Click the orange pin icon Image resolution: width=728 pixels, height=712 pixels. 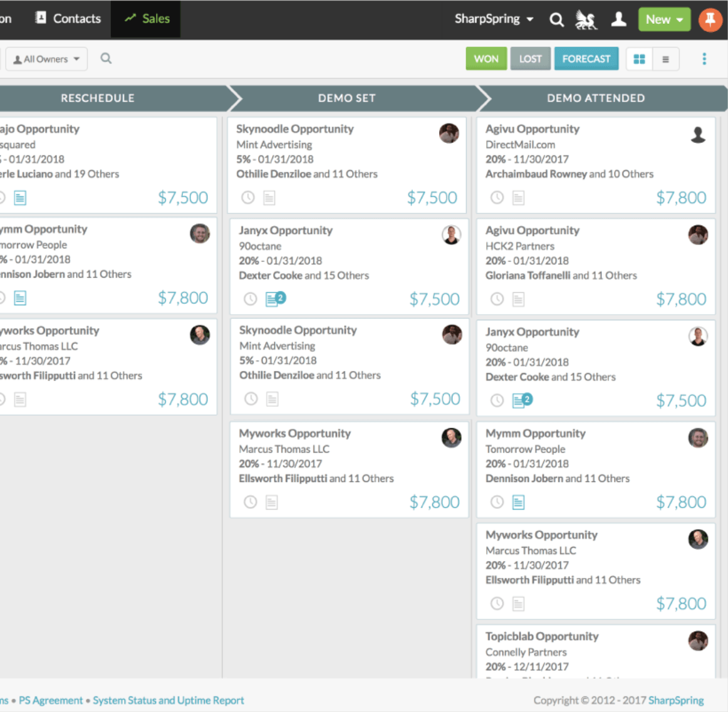710,19
